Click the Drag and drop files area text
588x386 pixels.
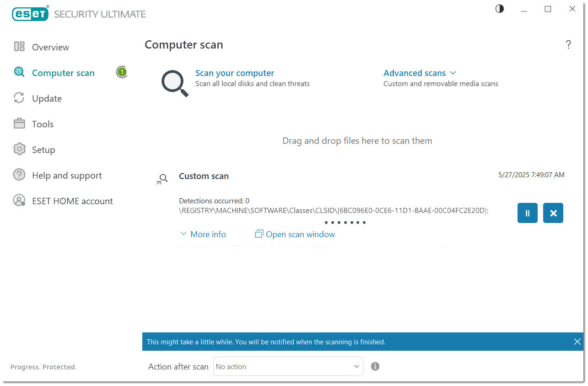pyautogui.click(x=357, y=141)
